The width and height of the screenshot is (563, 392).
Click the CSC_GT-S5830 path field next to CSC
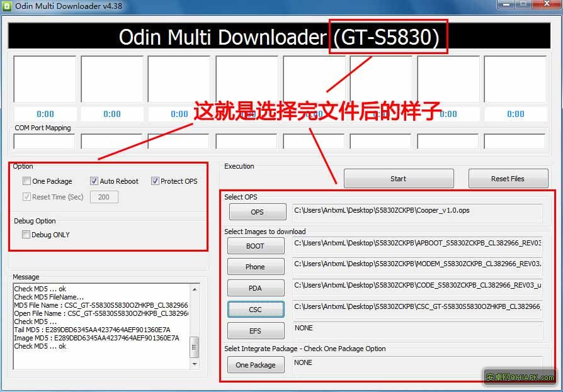pos(418,308)
